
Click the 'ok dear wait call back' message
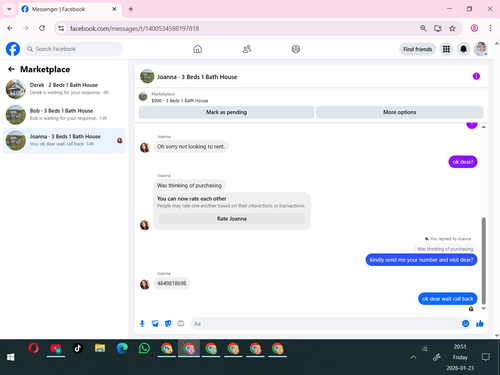(x=448, y=299)
